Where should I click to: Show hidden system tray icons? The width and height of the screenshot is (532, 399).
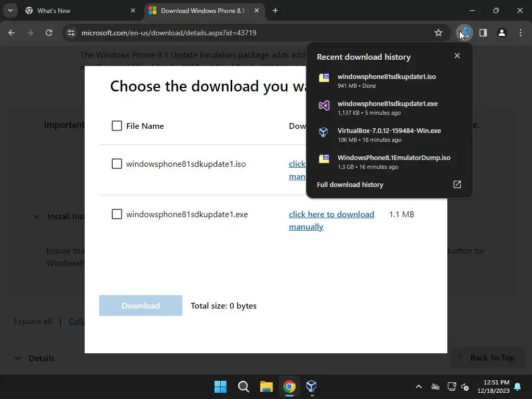click(x=419, y=387)
